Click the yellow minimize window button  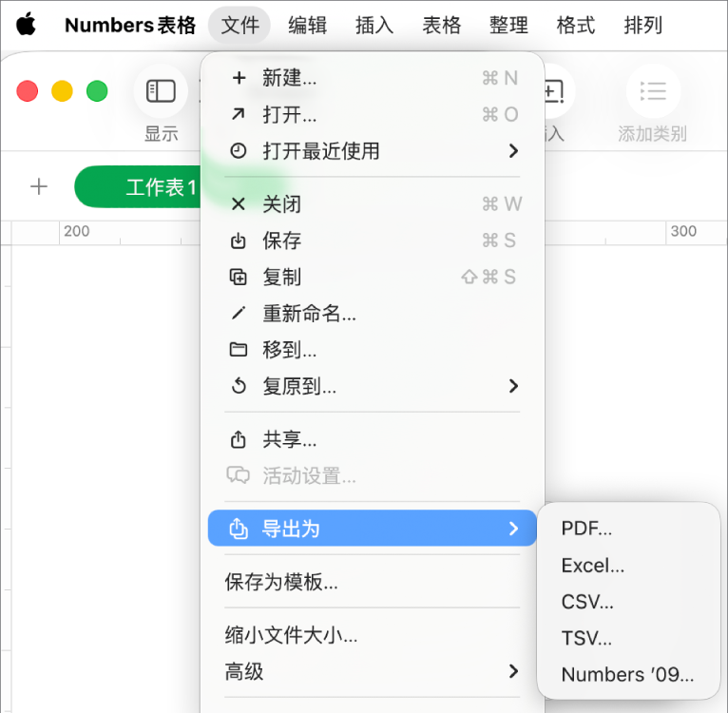[x=62, y=91]
